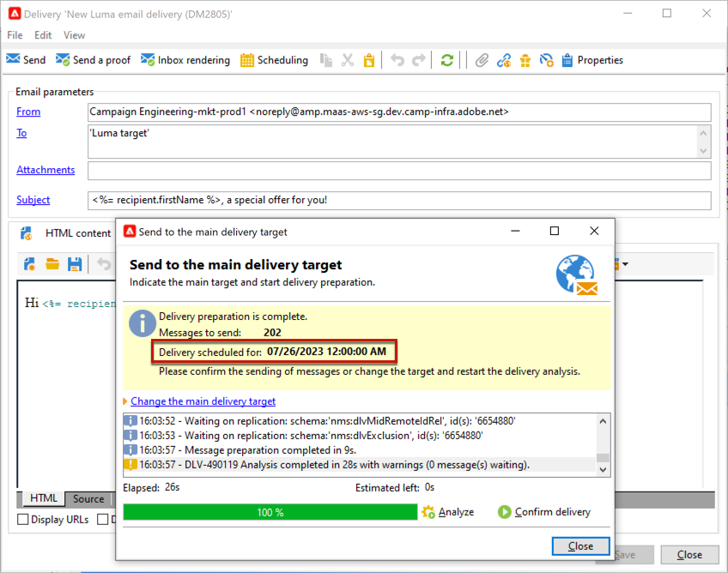Click the undo icon in HTML editor toolbar

104,264
